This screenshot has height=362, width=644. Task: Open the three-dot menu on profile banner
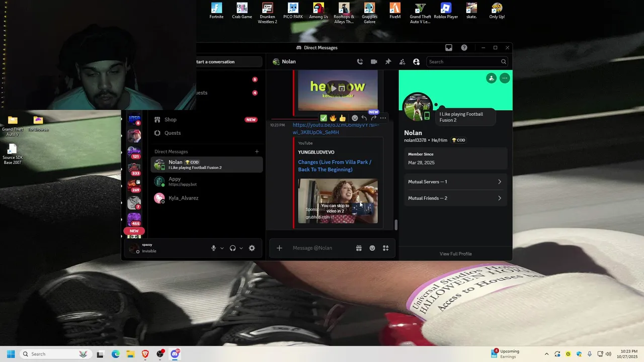(505, 78)
